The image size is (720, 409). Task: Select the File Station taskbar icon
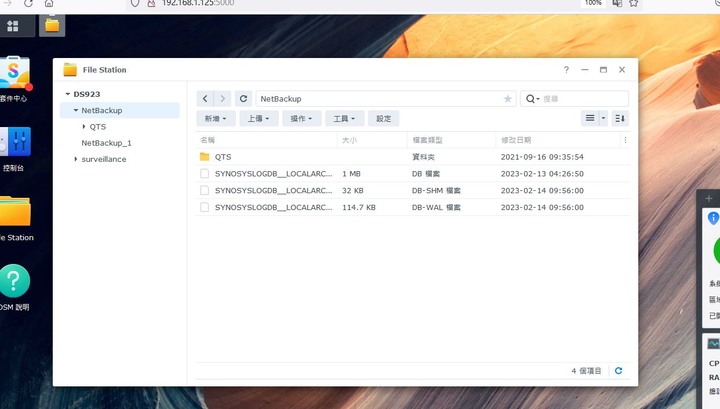tap(52, 25)
